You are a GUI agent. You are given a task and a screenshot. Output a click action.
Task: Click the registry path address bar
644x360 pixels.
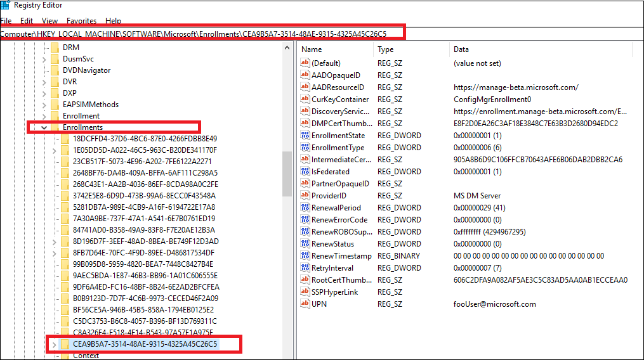pos(317,34)
